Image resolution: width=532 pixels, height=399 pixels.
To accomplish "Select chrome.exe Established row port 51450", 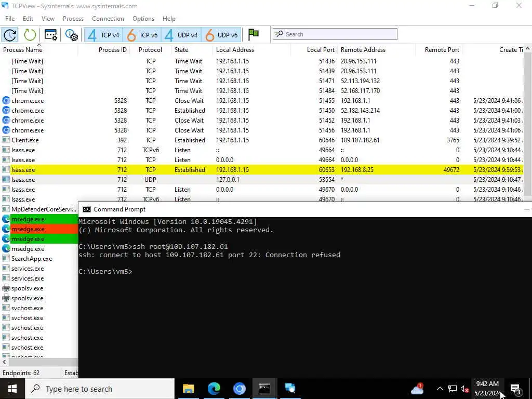I will click(x=262, y=111).
